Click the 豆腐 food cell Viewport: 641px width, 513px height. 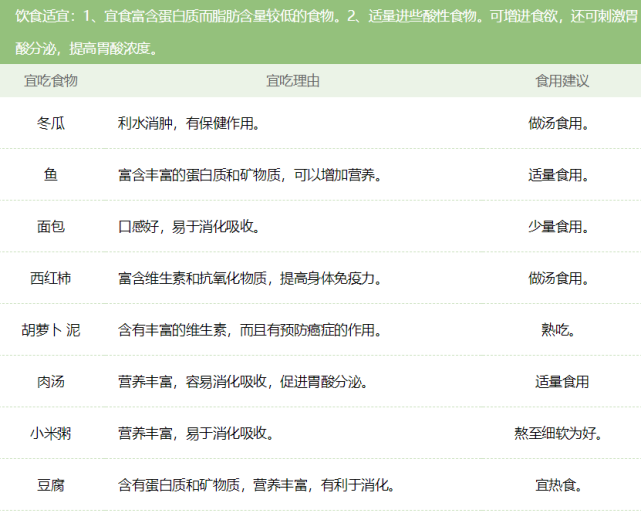[51, 485]
